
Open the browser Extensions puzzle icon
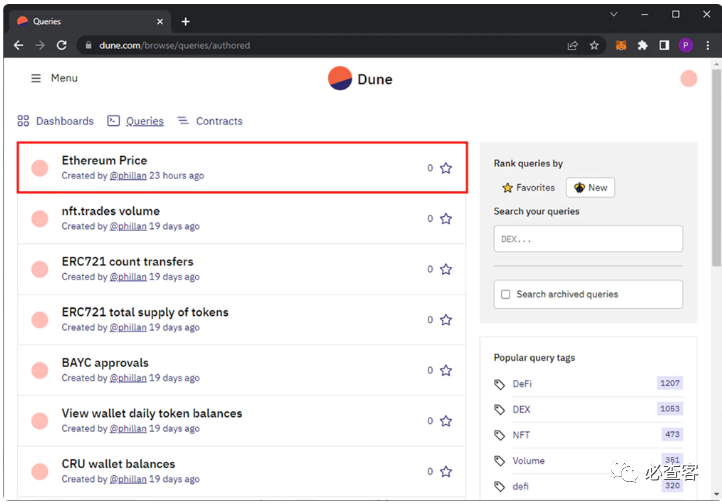pos(643,45)
